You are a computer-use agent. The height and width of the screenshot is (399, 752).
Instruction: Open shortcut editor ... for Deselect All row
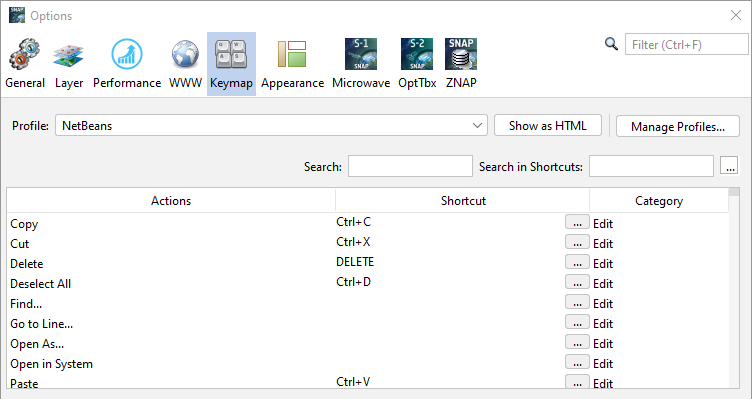coord(577,283)
